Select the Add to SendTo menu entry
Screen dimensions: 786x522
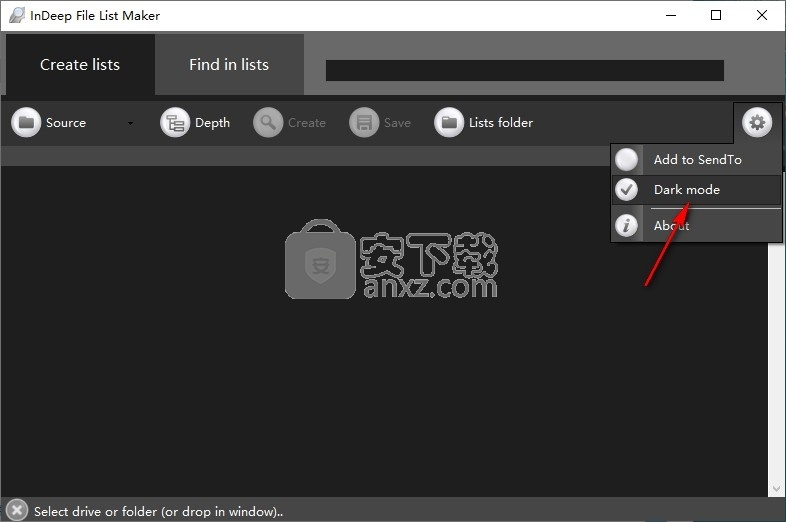click(x=696, y=159)
